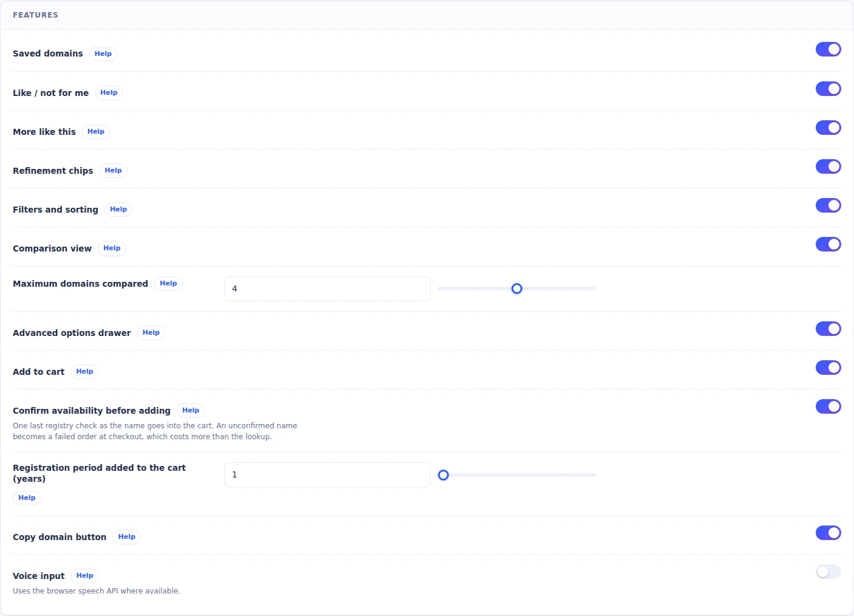
Task: Click the FEATURES section heading
Action: coord(35,15)
